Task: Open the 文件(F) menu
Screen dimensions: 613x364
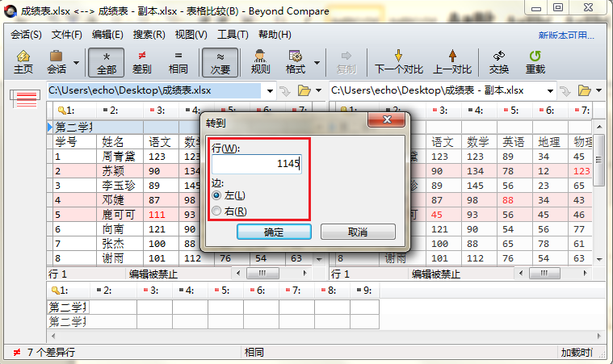Action: 66,35
